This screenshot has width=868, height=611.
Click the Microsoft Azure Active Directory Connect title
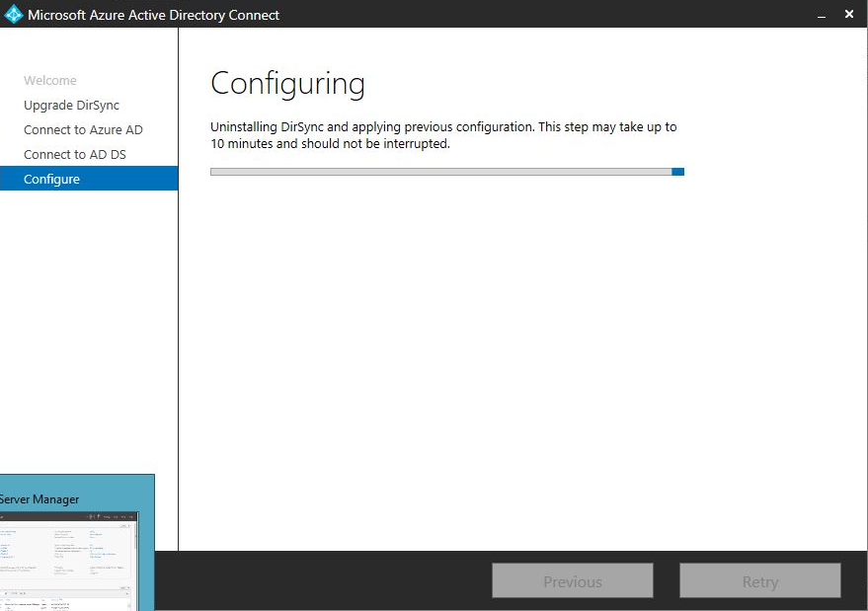153,15
